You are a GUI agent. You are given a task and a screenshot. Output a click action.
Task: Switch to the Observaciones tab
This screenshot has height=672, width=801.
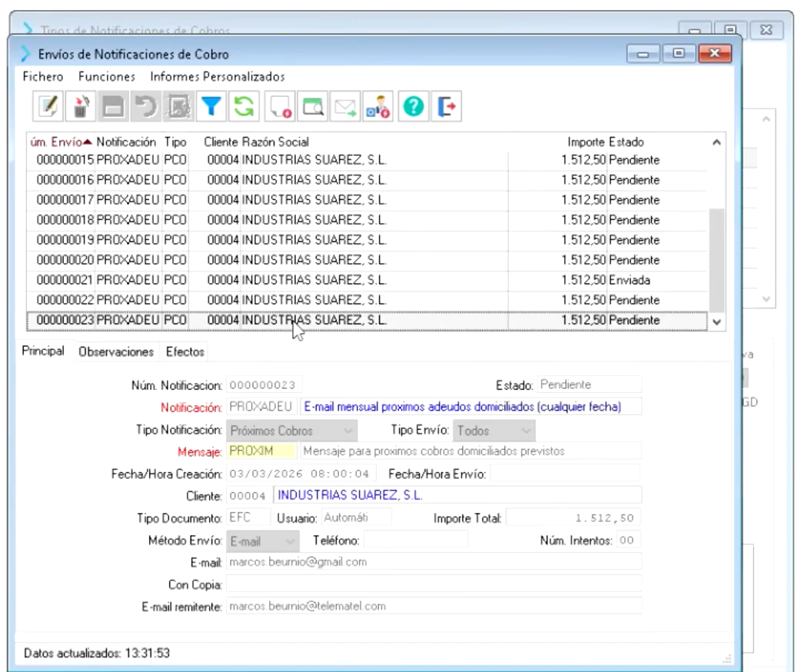[116, 352]
